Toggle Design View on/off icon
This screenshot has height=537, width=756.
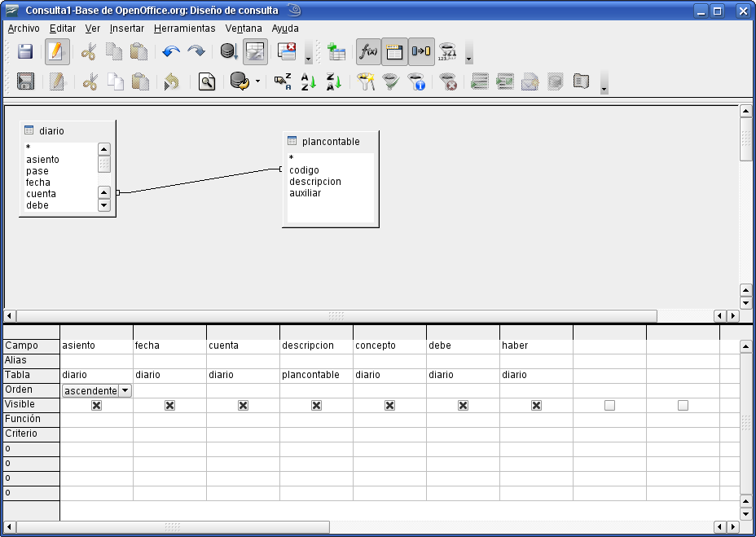255,51
